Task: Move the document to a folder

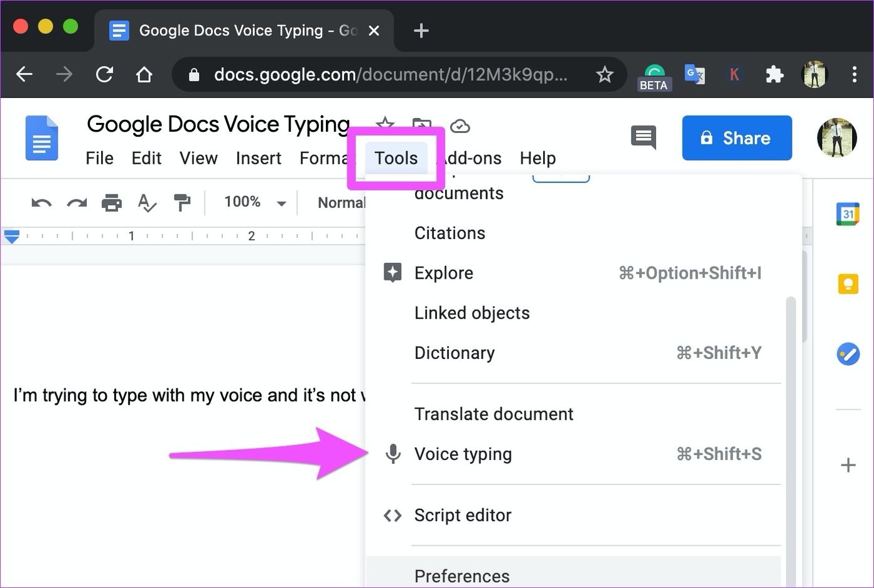Action: (422, 124)
